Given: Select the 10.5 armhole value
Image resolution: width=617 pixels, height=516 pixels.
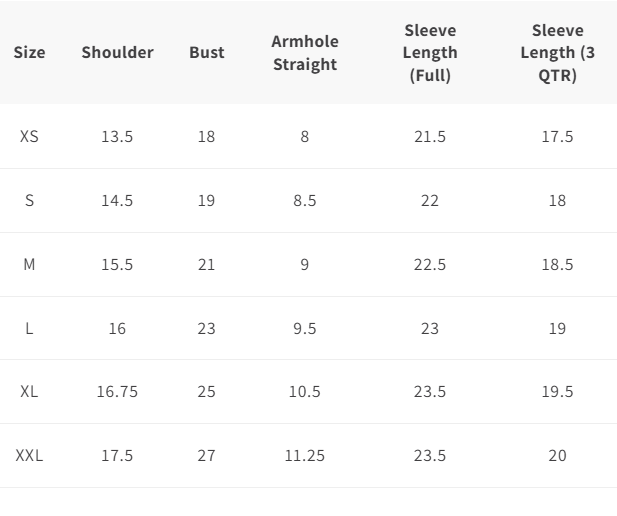Looking at the screenshot, I should 305,392.
